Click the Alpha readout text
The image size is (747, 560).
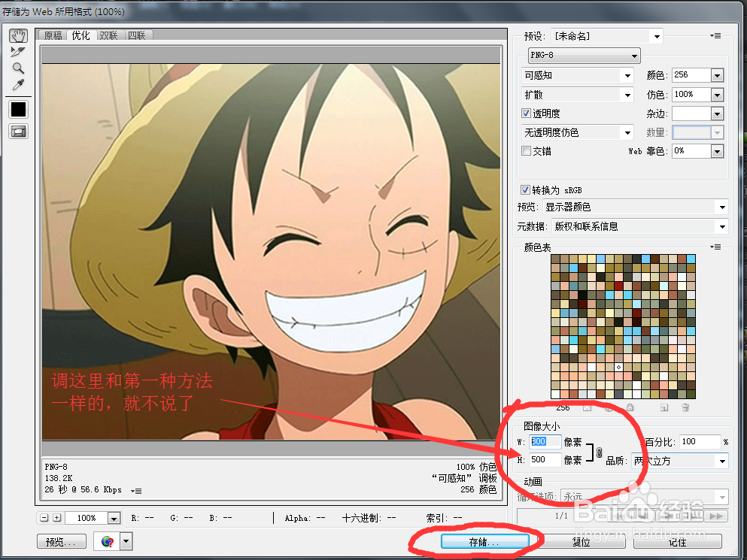305,518
